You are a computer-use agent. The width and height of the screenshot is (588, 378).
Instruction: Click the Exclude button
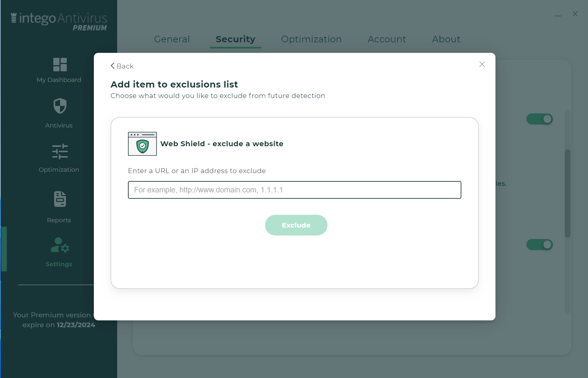point(296,225)
